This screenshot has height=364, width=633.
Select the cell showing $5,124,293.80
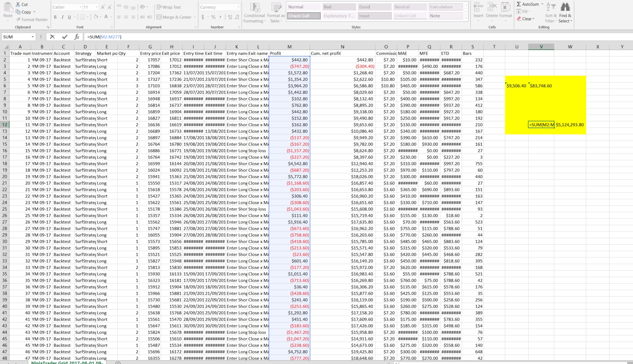coord(569,125)
